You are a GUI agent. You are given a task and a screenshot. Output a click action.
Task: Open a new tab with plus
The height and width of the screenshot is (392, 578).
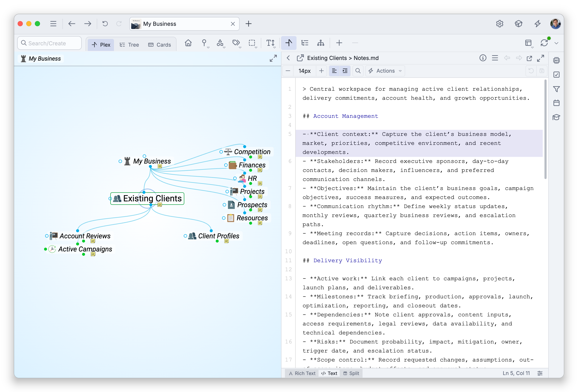click(248, 24)
